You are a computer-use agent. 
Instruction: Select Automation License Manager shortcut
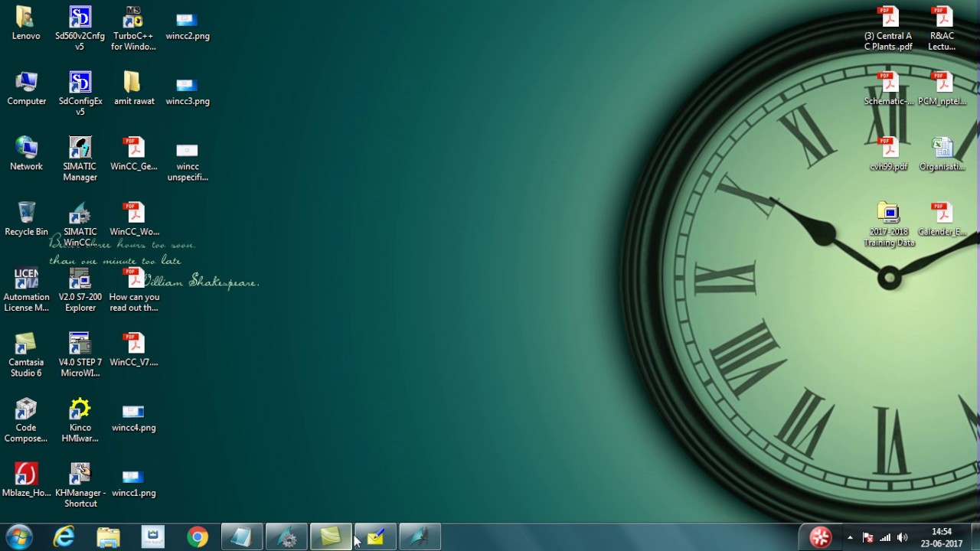click(26, 290)
